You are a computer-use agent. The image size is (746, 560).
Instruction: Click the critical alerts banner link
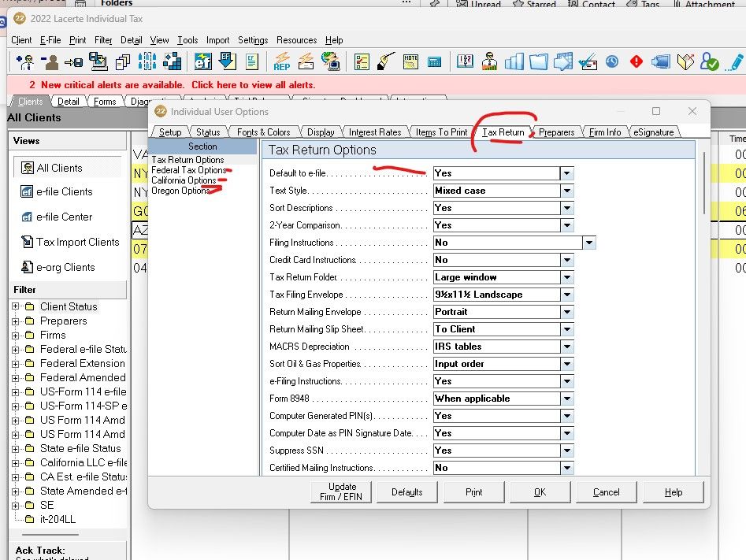point(173,85)
